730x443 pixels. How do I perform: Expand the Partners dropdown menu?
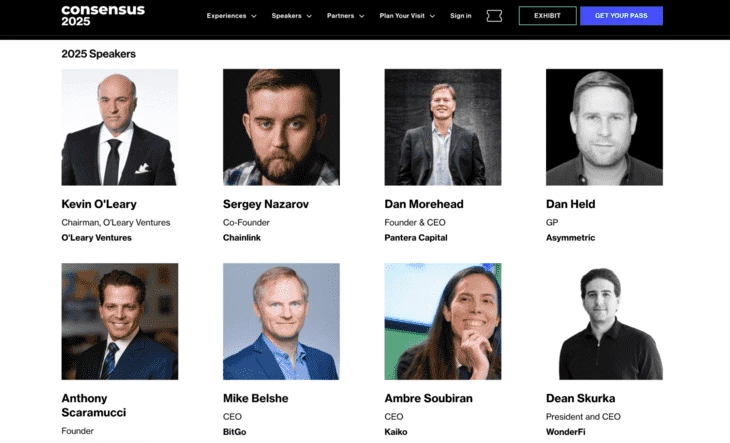coord(345,16)
